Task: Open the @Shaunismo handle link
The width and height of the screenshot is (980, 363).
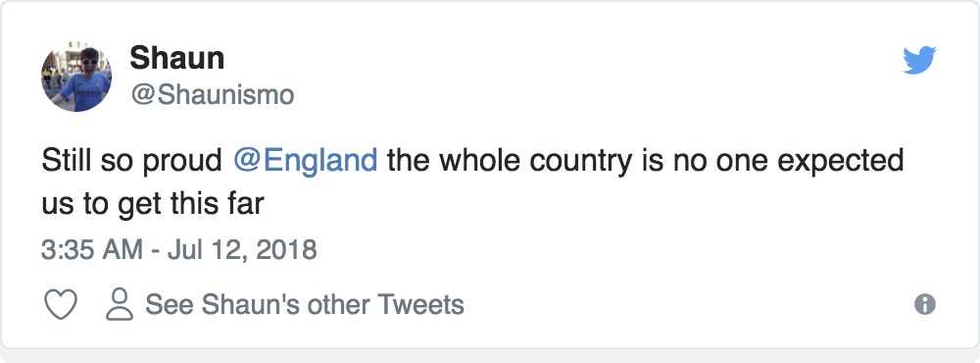Action: click(212, 95)
